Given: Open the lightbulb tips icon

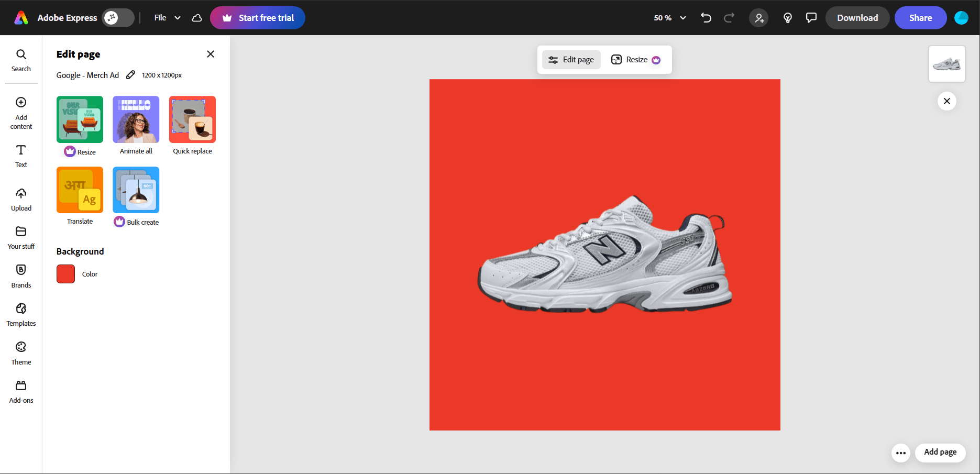Looking at the screenshot, I should tap(787, 18).
